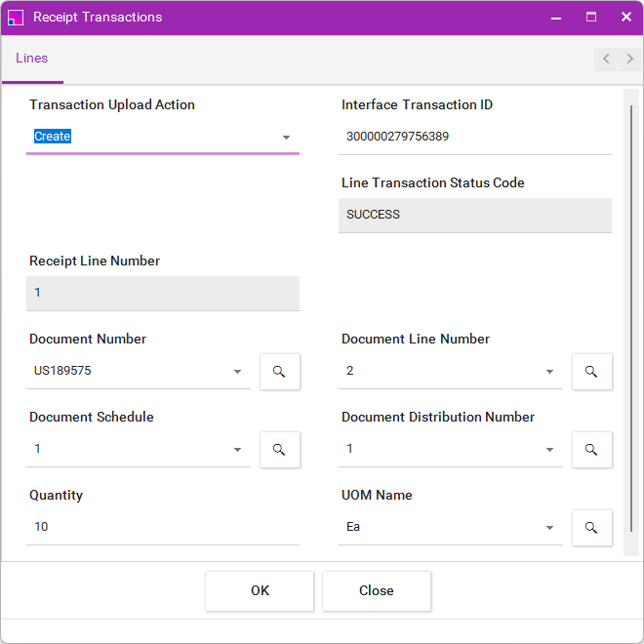Click into the Quantity input field
The height and width of the screenshot is (644, 644).
click(x=162, y=527)
